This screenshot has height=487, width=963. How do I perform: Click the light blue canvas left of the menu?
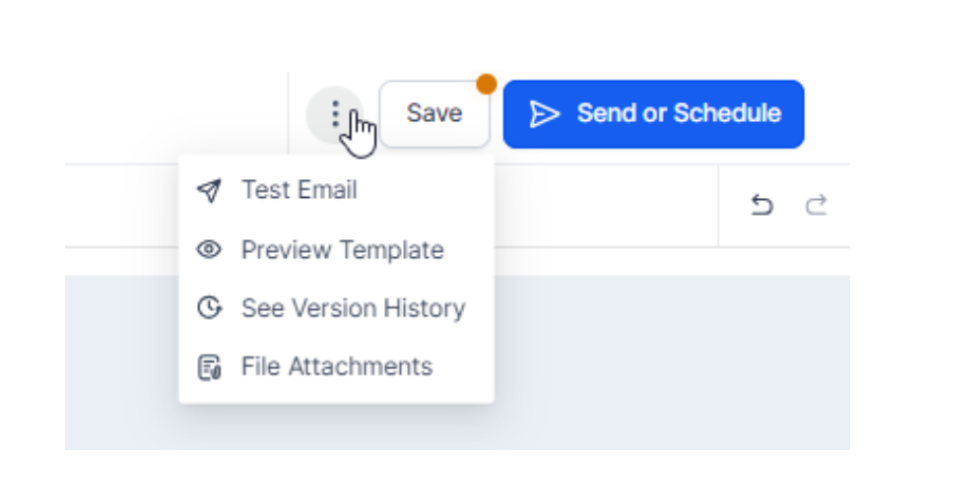click(120, 360)
